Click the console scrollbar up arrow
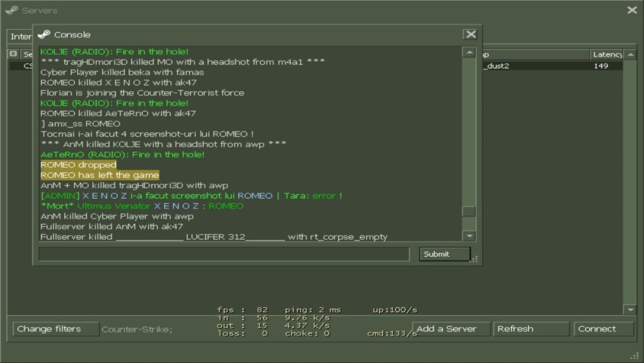 coord(469,52)
